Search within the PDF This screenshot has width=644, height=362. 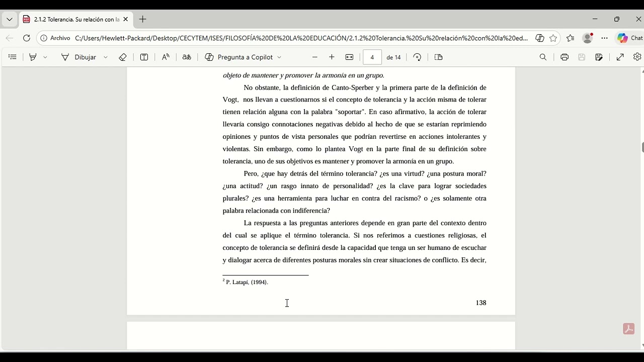[543, 57]
